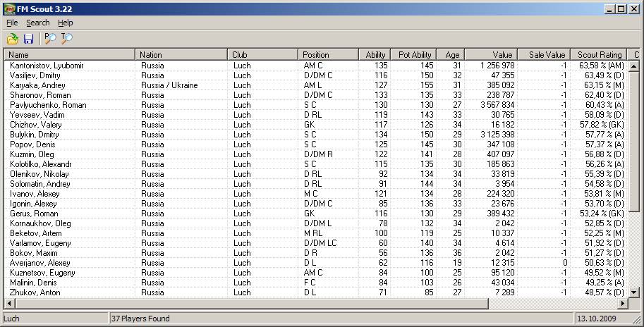Select the row Solomatin, Andrey
The image size is (644, 327).
316,183
